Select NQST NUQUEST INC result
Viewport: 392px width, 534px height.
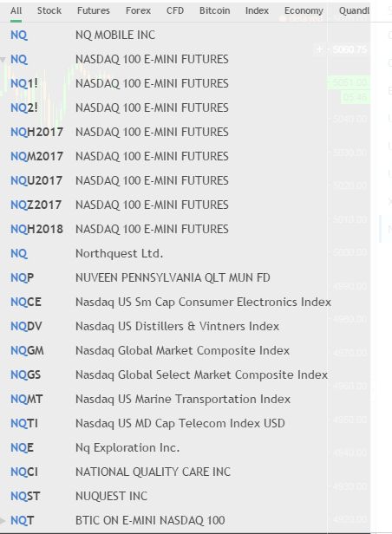[185, 496]
